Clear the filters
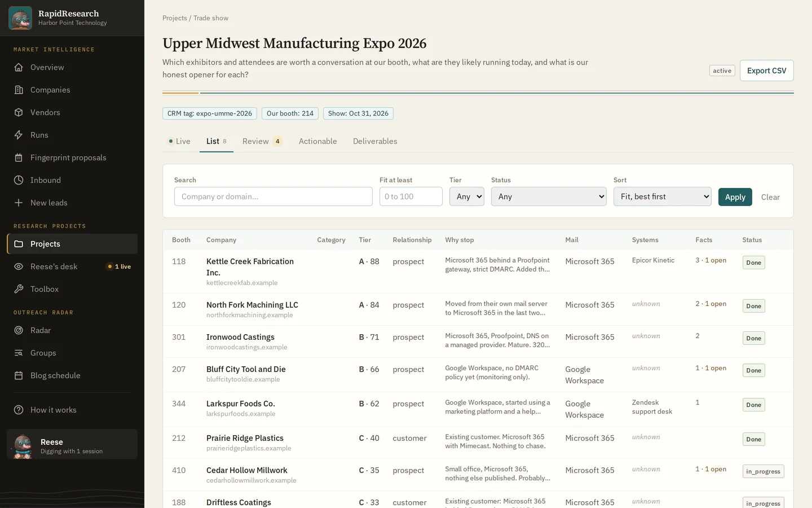Image resolution: width=812 pixels, height=508 pixels. point(770,197)
